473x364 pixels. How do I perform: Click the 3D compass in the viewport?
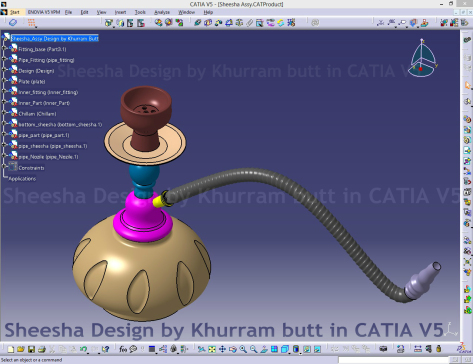tap(423, 58)
